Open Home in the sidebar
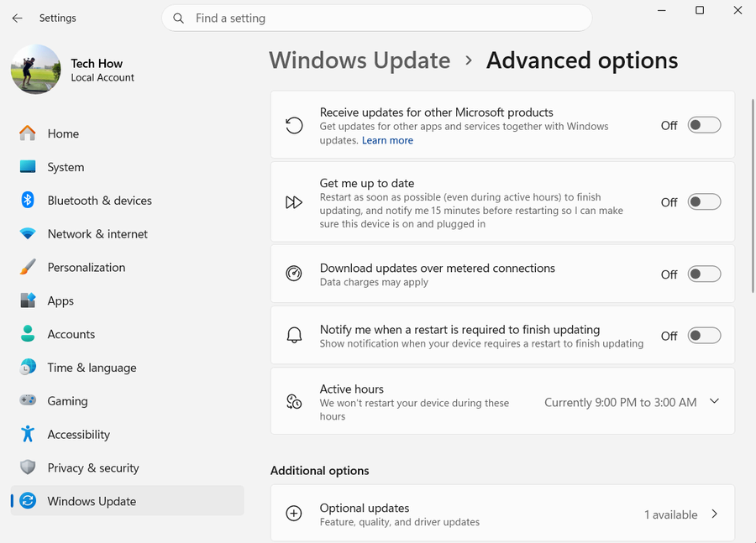The width and height of the screenshot is (756, 543). pyautogui.click(x=128, y=133)
